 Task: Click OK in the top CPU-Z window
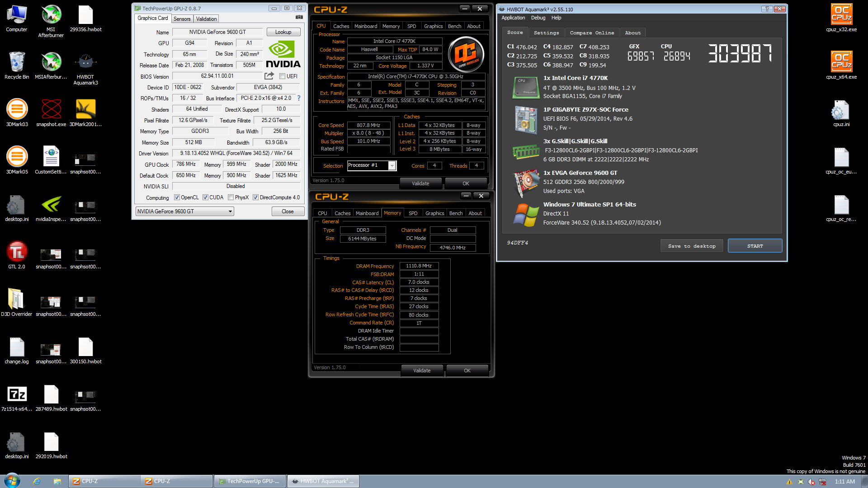tap(466, 183)
